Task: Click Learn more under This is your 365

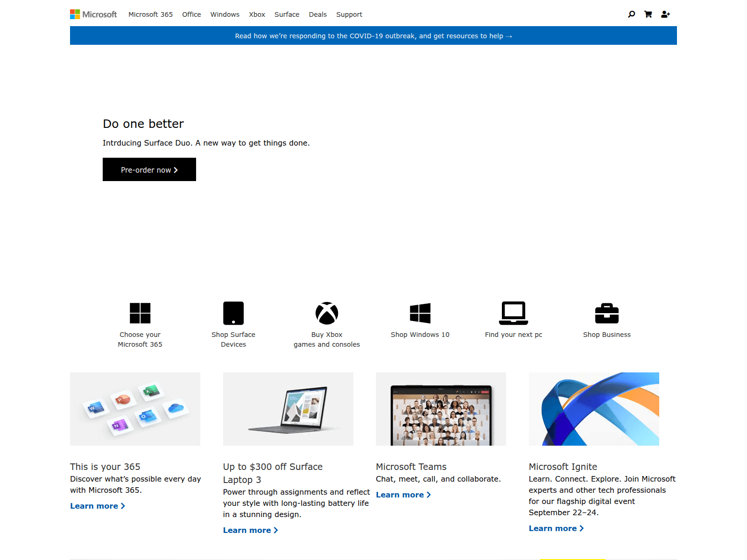Action: coord(98,506)
